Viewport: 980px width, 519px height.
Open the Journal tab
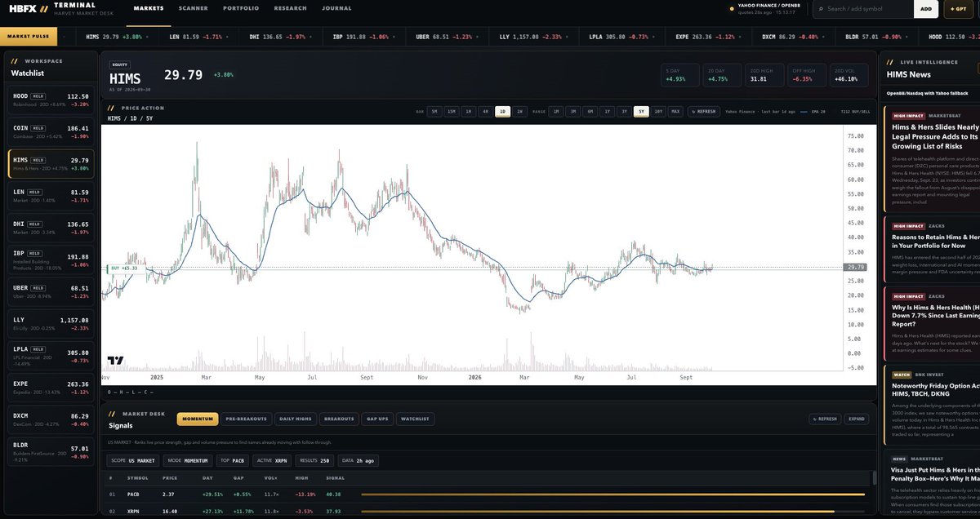[x=337, y=8]
